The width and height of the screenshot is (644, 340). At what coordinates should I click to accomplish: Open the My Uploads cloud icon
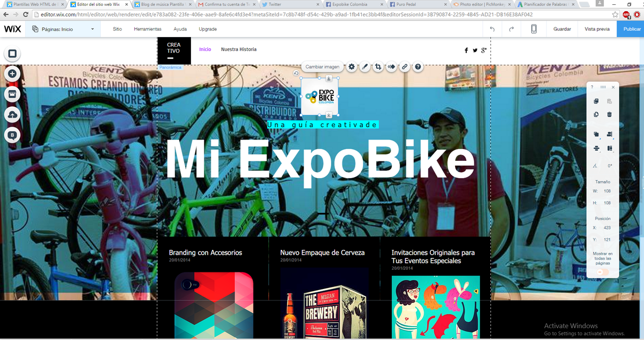point(12,114)
